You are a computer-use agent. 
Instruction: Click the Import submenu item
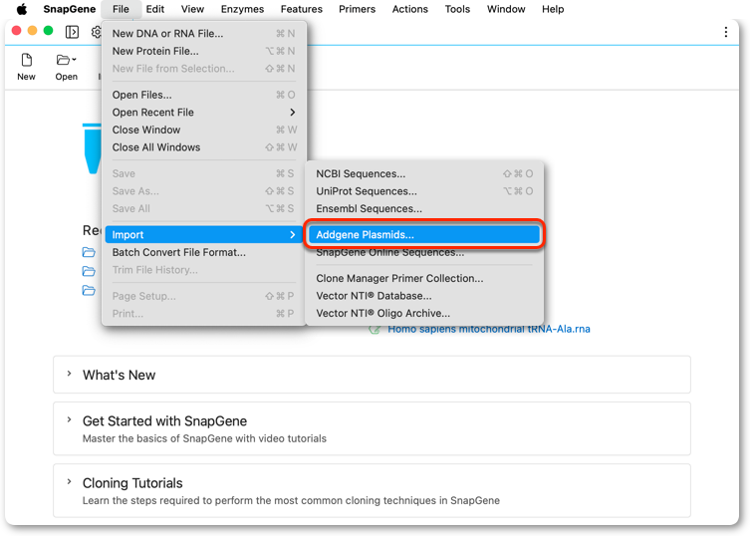(203, 234)
